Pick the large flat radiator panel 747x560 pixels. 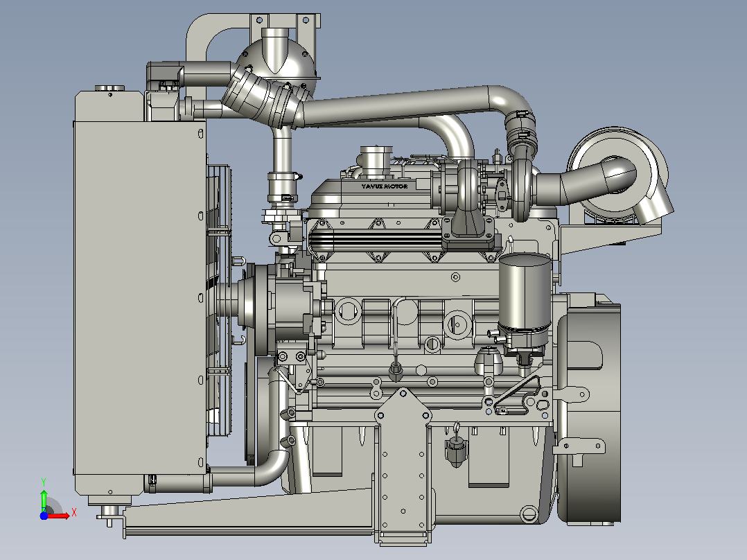(140, 298)
